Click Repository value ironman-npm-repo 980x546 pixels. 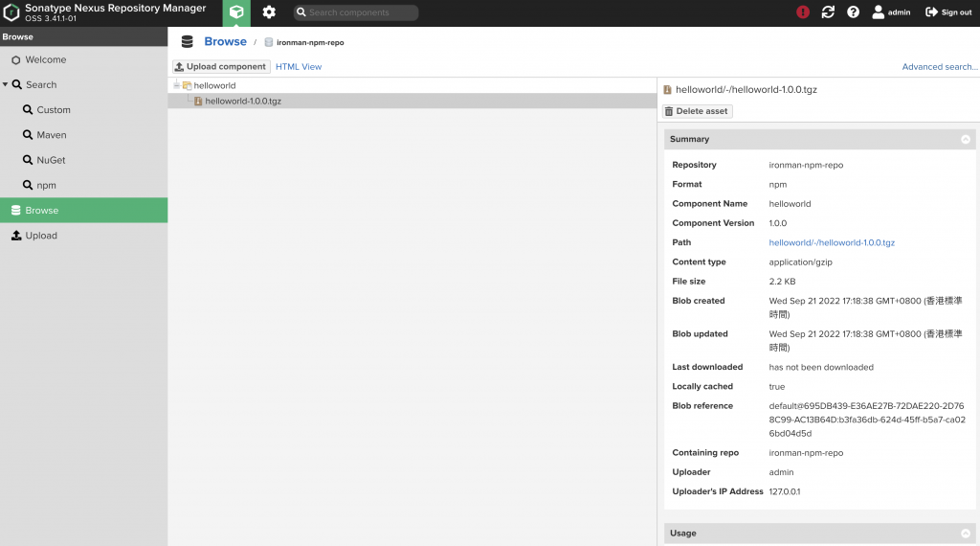click(806, 165)
